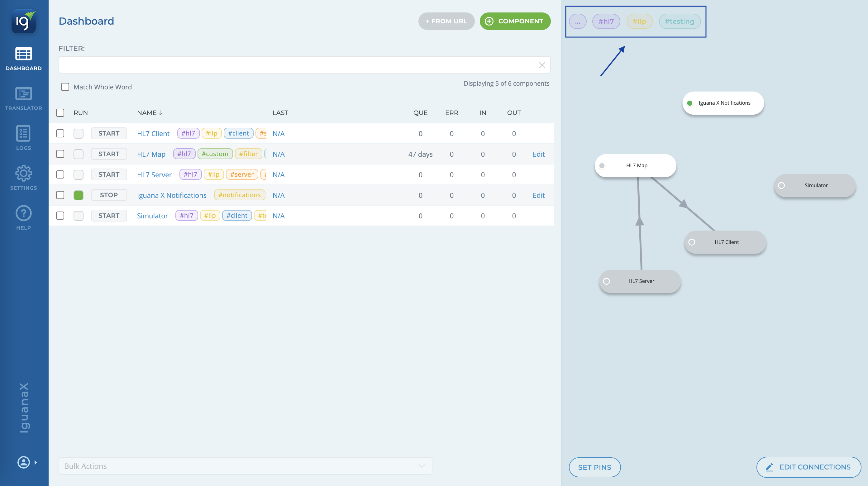
Task: Open the Help section
Action: pos(24,218)
